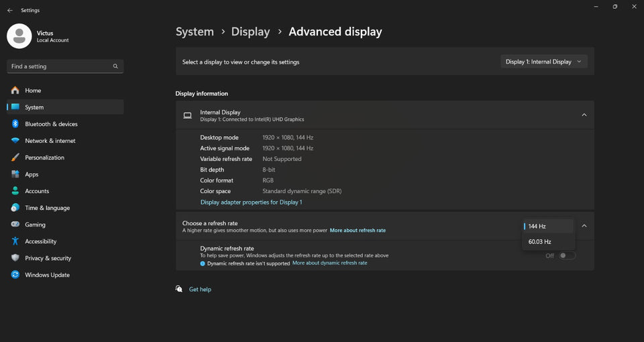Click the Accessibility figure icon
The height and width of the screenshot is (342, 644).
click(x=15, y=241)
